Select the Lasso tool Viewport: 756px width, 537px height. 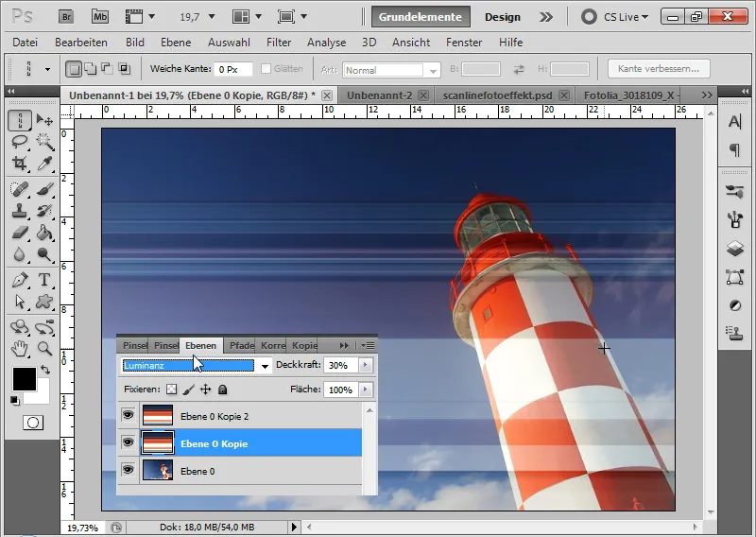point(19,142)
